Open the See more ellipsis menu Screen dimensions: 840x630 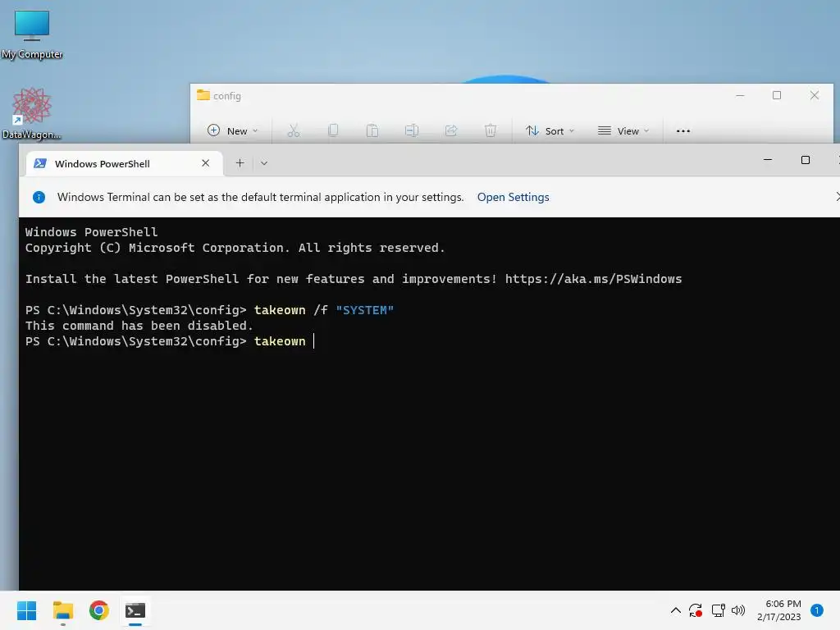click(x=683, y=130)
